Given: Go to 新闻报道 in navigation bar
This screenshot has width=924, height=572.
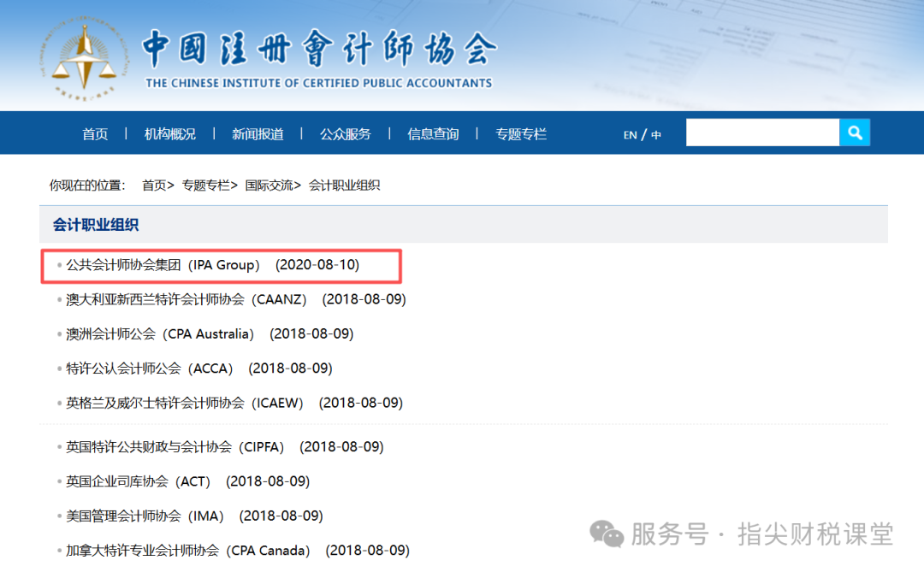Looking at the screenshot, I should [x=258, y=134].
